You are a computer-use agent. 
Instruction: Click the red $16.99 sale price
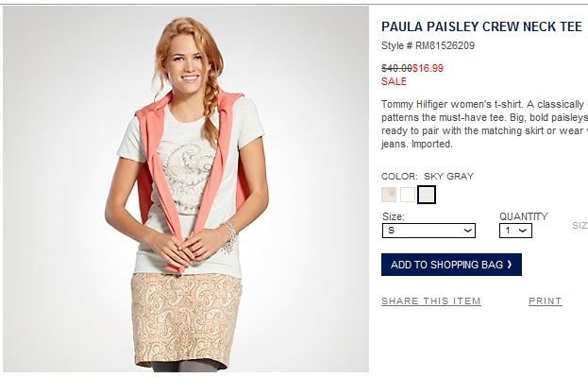point(428,68)
